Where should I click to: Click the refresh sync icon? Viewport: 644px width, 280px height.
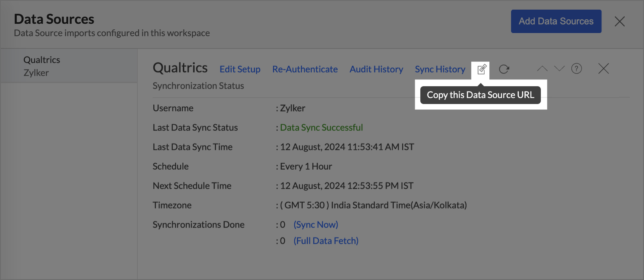pyautogui.click(x=504, y=69)
